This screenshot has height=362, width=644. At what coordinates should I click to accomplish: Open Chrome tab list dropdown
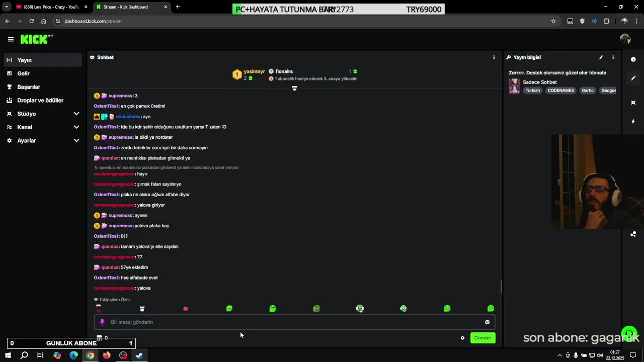7,7
